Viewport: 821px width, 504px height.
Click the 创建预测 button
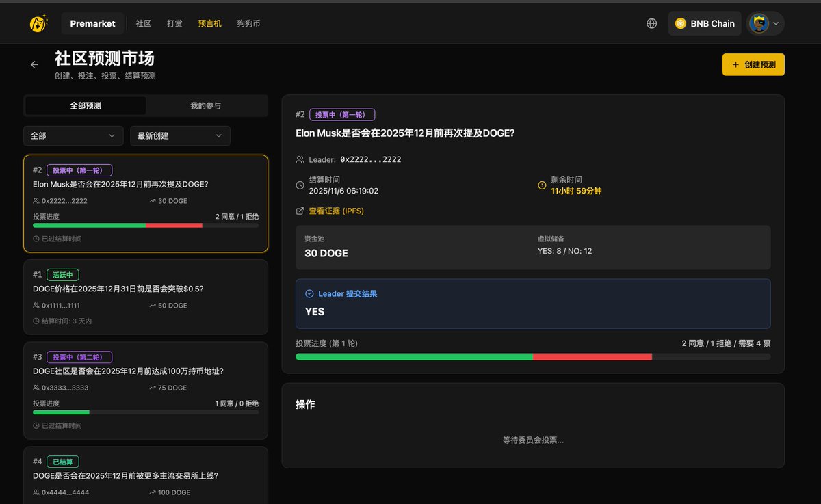(753, 64)
